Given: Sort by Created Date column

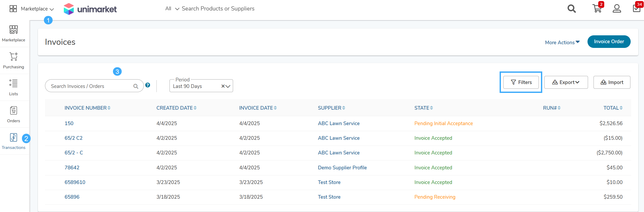Looking at the screenshot, I should [177, 108].
